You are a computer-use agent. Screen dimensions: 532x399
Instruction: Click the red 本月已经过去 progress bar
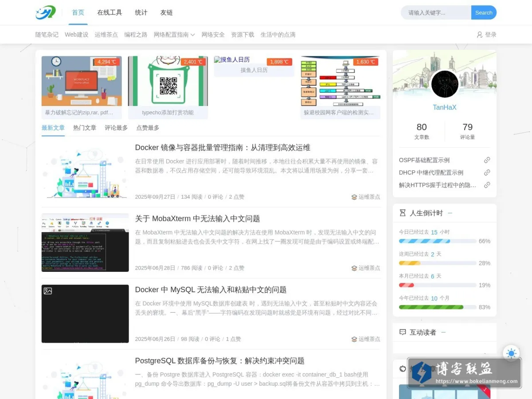coord(438,285)
